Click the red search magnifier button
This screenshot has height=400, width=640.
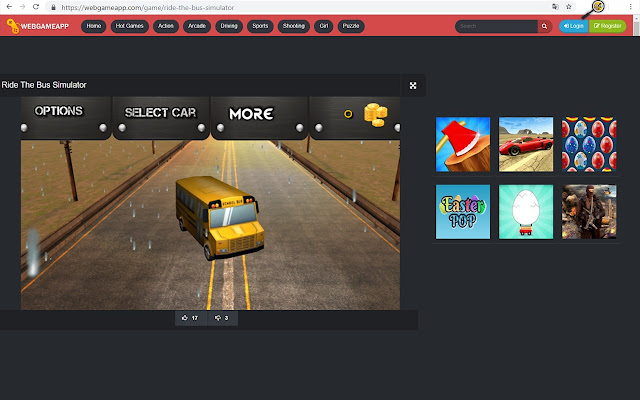pos(544,26)
